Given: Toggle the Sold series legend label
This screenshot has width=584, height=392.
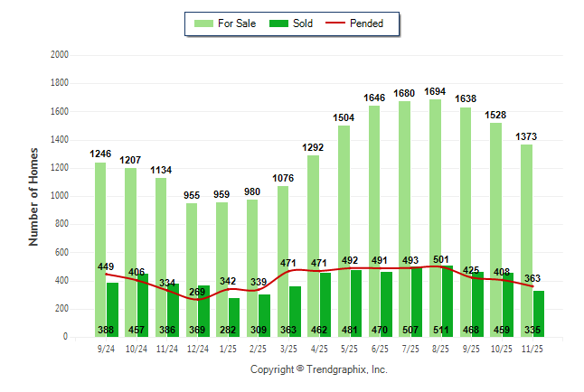Looking at the screenshot, I should pos(303,23).
